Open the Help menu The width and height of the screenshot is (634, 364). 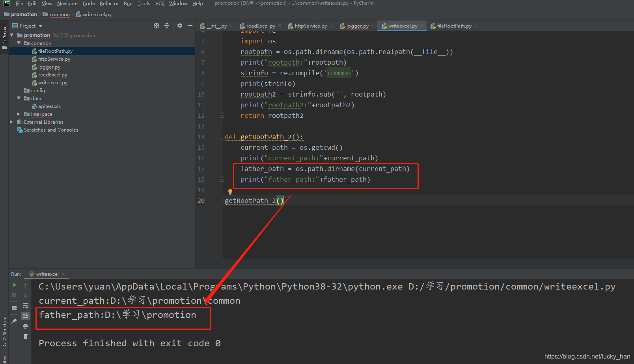198,4
